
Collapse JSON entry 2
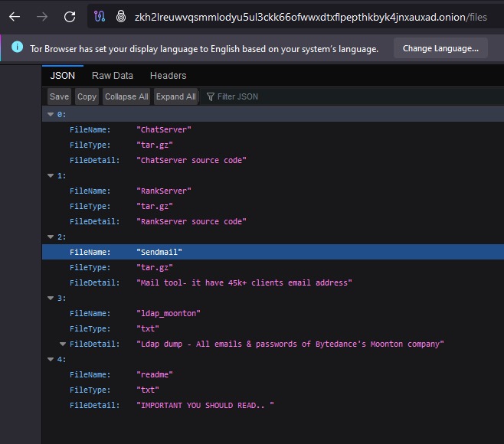click(x=51, y=237)
